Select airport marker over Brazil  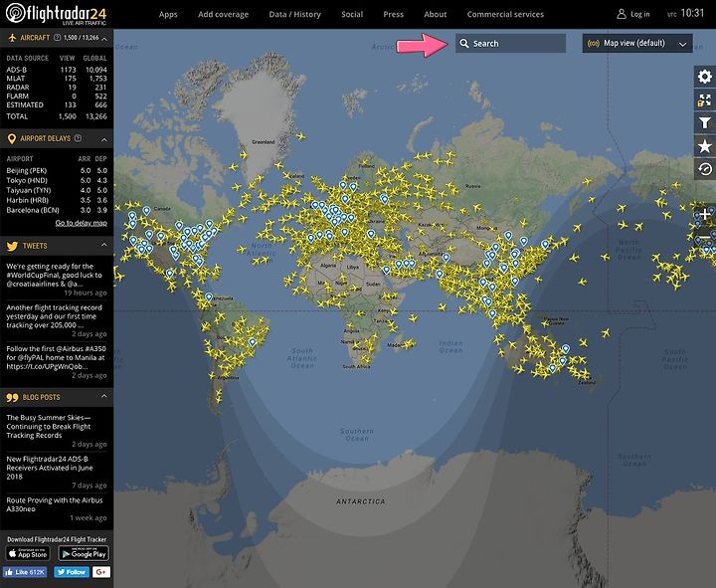click(252, 342)
